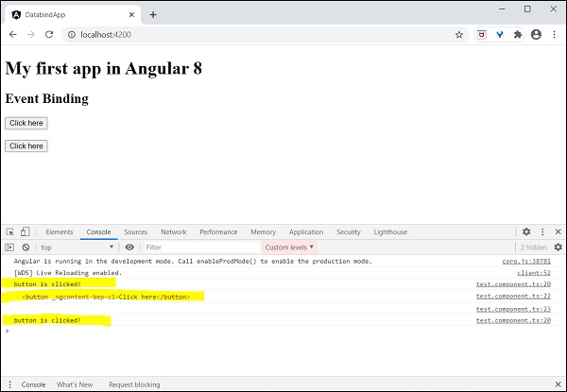Click the 'Live Reloading enabled' log message
Viewport: 567px width, 392px height.
[68, 273]
